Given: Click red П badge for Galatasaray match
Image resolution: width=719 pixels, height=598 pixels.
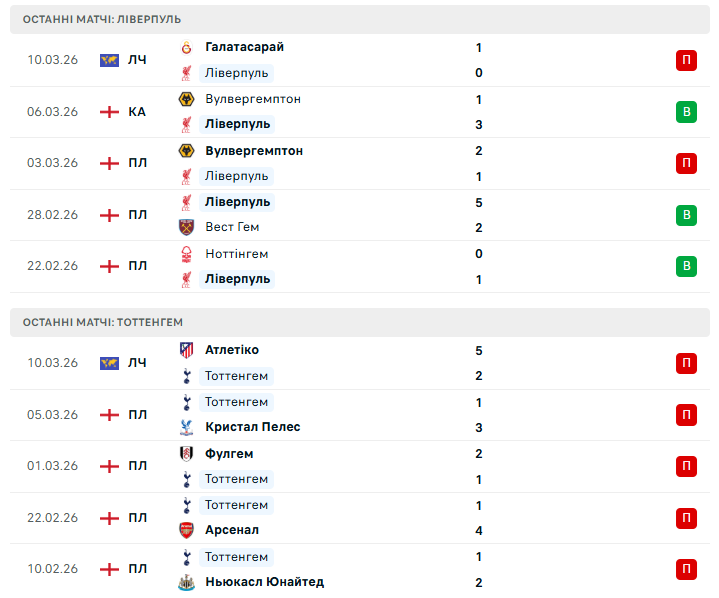Looking at the screenshot, I should [x=686, y=60].
